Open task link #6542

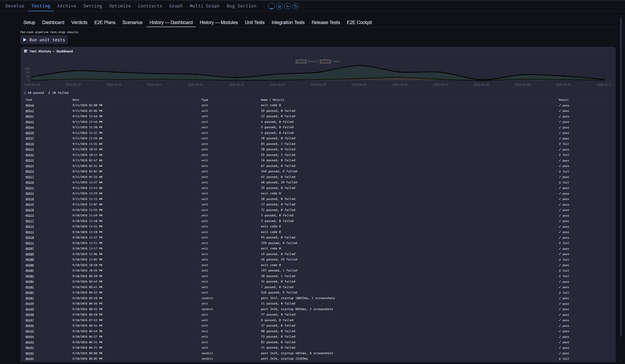pos(29,111)
